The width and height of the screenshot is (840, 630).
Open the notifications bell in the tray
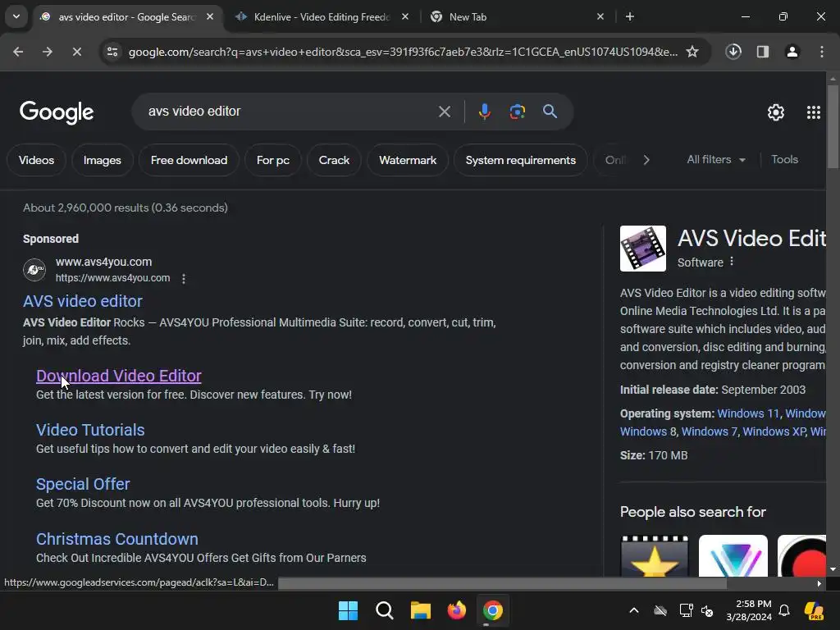point(784,610)
